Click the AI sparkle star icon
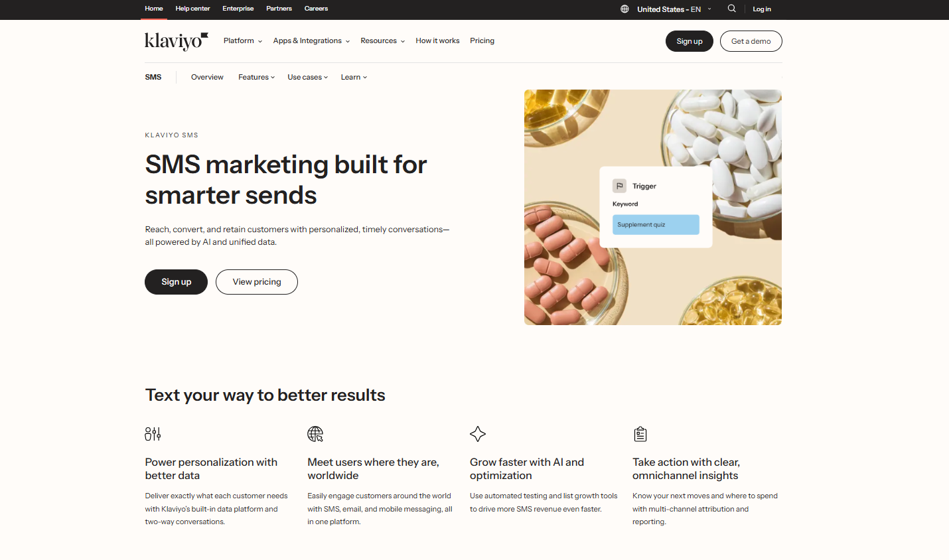 (x=478, y=434)
